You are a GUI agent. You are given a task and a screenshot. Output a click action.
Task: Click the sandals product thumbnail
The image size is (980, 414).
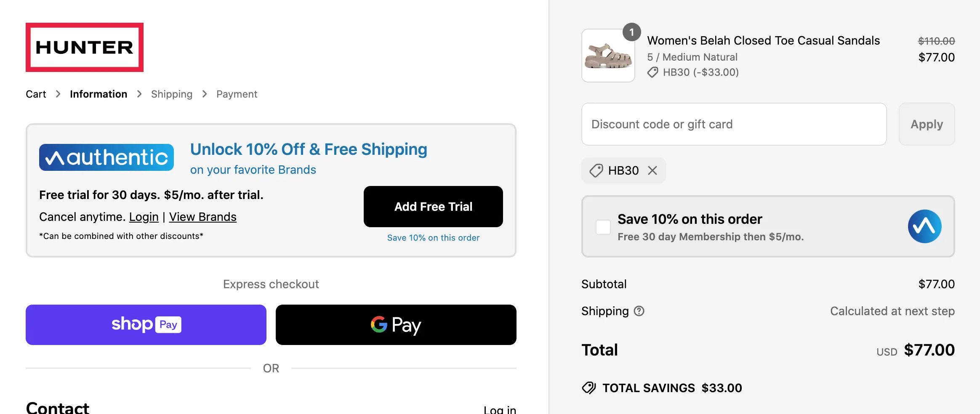[x=608, y=56]
